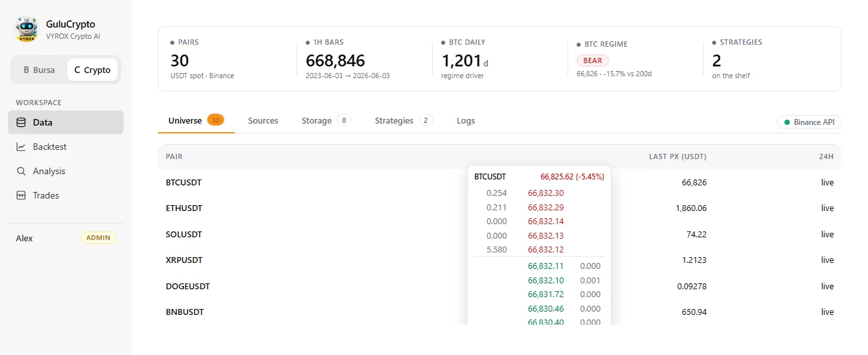Image resolution: width=868 pixels, height=355 pixels.
Task: Select the Trades menu item
Action: tap(66, 195)
